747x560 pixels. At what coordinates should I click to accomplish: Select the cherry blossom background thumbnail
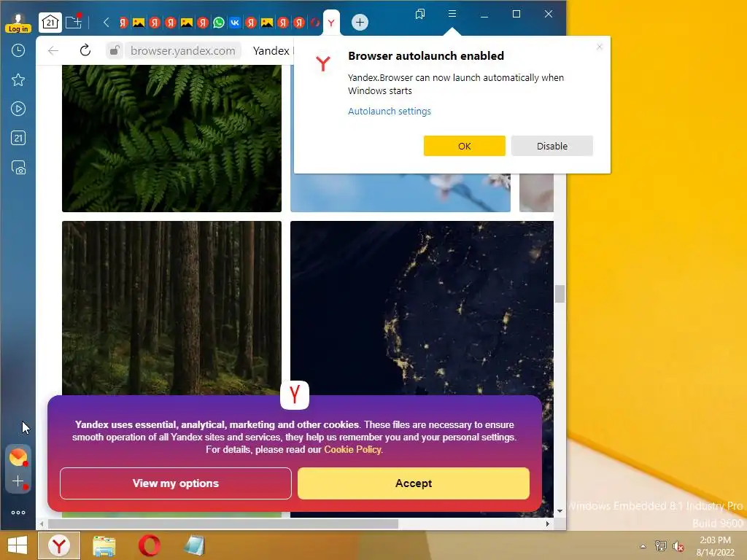[400, 192]
